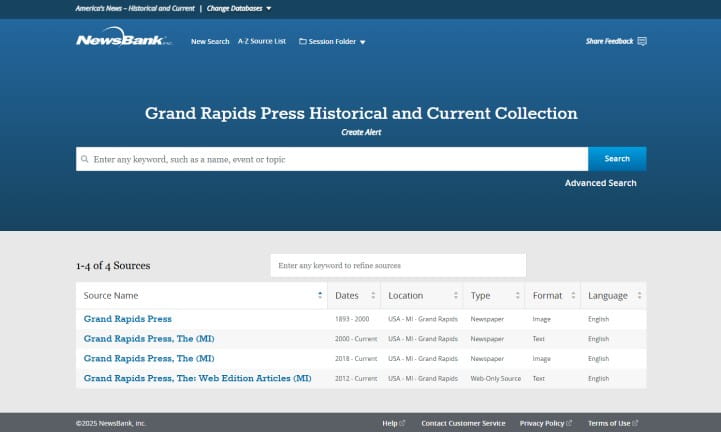Click the Terms of Use footer link
This screenshot has width=721, height=432.
(609, 423)
